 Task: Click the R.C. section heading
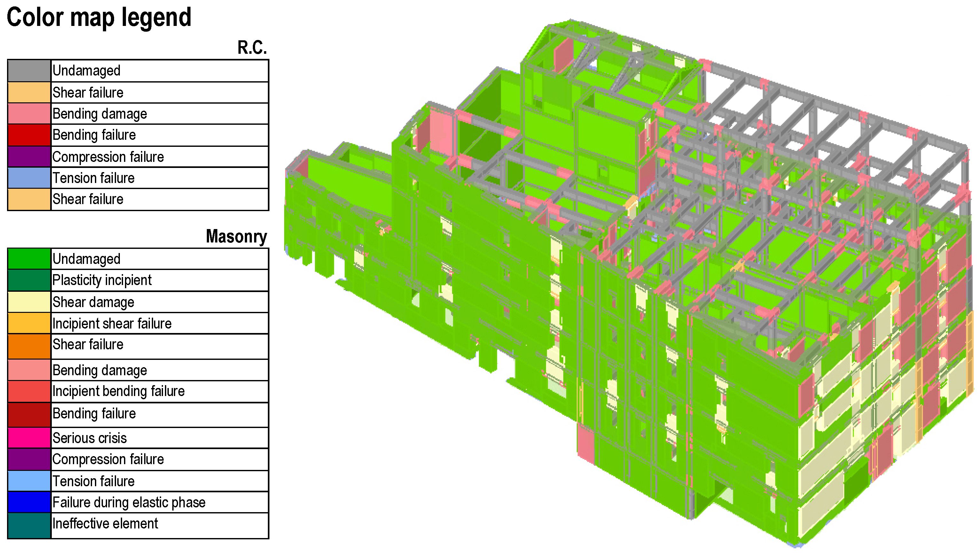click(252, 48)
